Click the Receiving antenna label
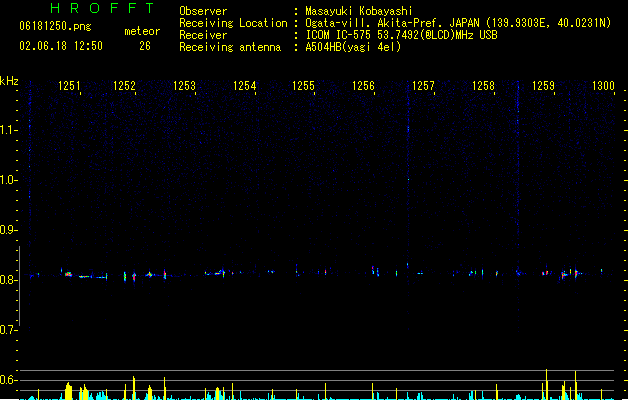629x400 pixels. (x=230, y=47)
